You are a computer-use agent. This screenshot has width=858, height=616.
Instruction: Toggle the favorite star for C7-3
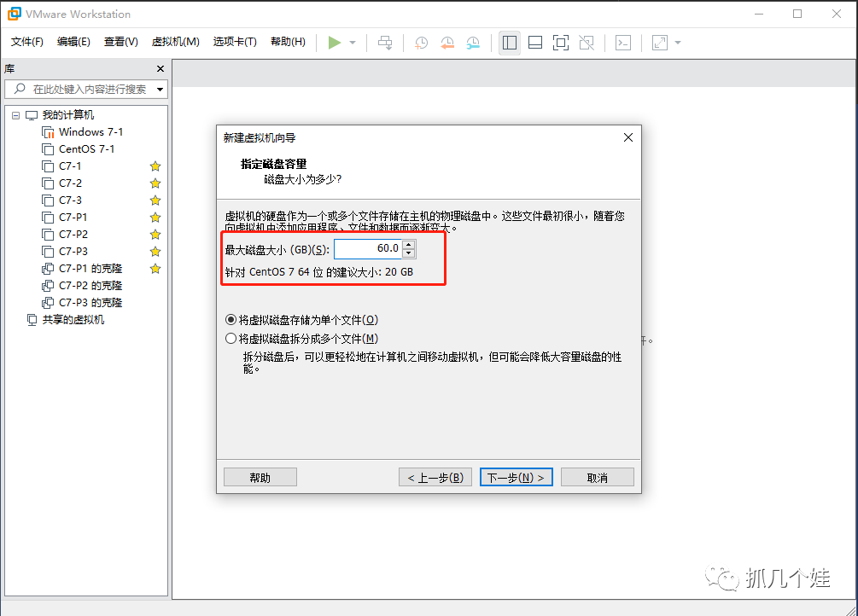click(155, 200)
